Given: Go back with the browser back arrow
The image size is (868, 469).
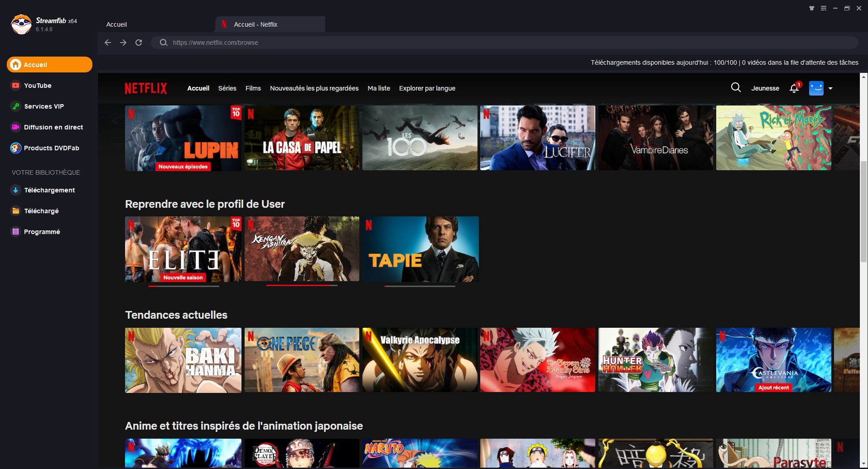Looking at the screenshot, I should pos(108,43).
